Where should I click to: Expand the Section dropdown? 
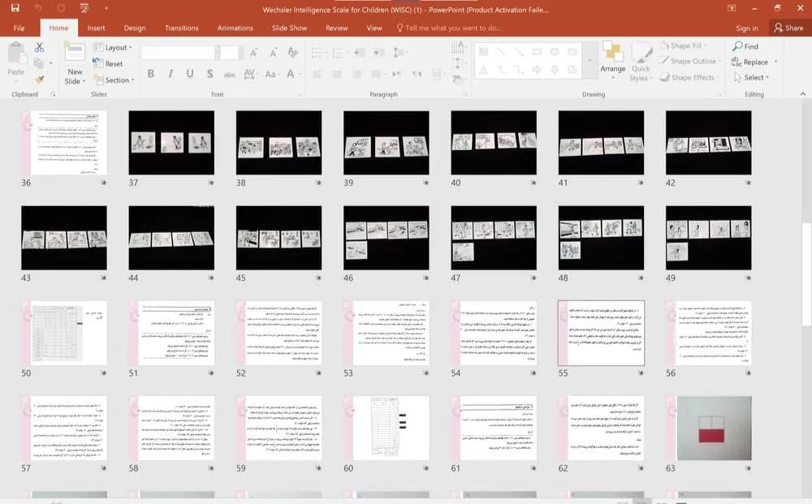114,80
